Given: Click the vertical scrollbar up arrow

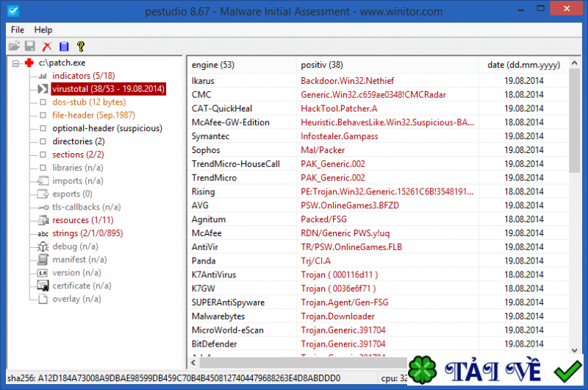Looking at the screenshot, I should coord(575,63).
